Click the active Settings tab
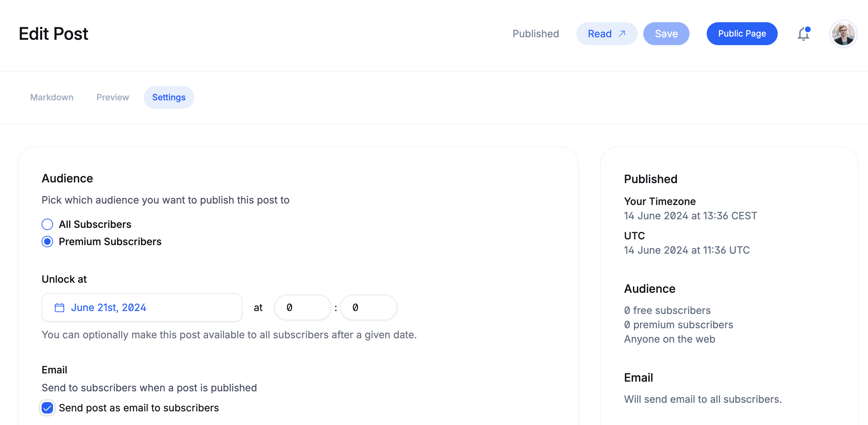Screen dimensions: 868x425 [169, 97]
